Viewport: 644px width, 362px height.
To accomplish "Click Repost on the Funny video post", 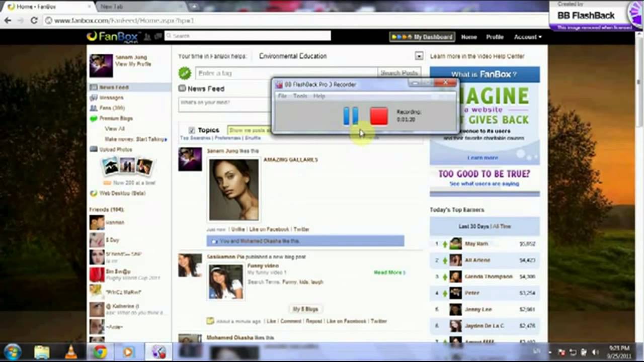I will (x=313, y=321).
